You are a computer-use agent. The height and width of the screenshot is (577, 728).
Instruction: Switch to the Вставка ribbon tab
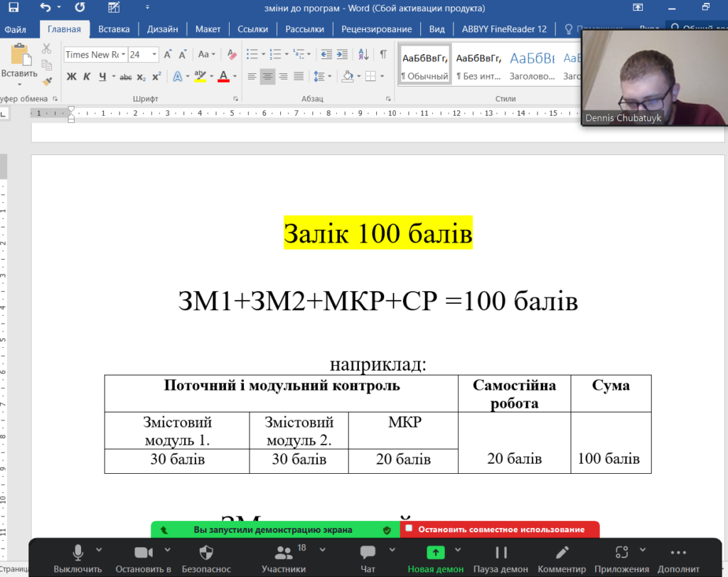pyautogui.click(x=114, y=29)
